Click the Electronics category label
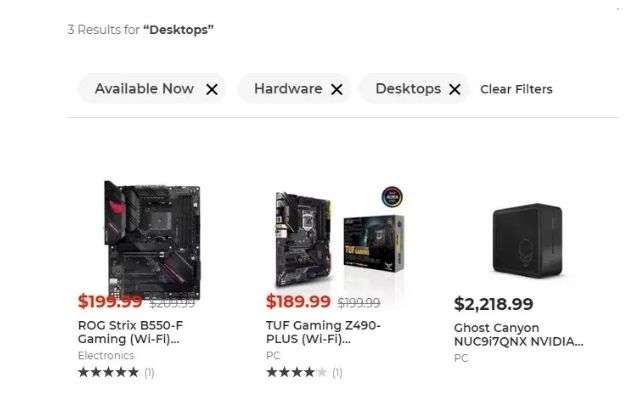This screenshot has height=400, width=640. coord(106,356)
